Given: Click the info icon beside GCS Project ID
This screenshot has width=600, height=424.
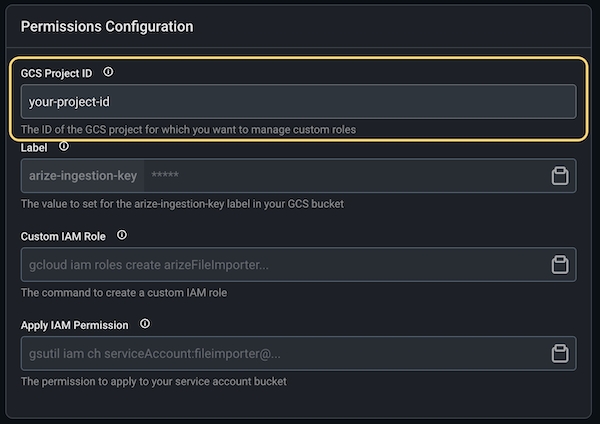Looking at the screenshot, I should (108, 72).
